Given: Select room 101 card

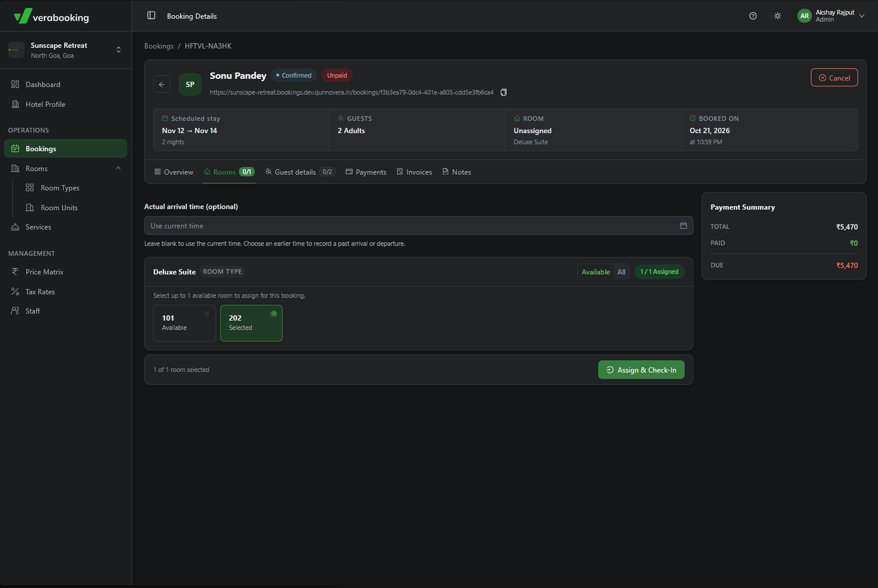Looking at the screenshot, I should (x=185, y=323).
